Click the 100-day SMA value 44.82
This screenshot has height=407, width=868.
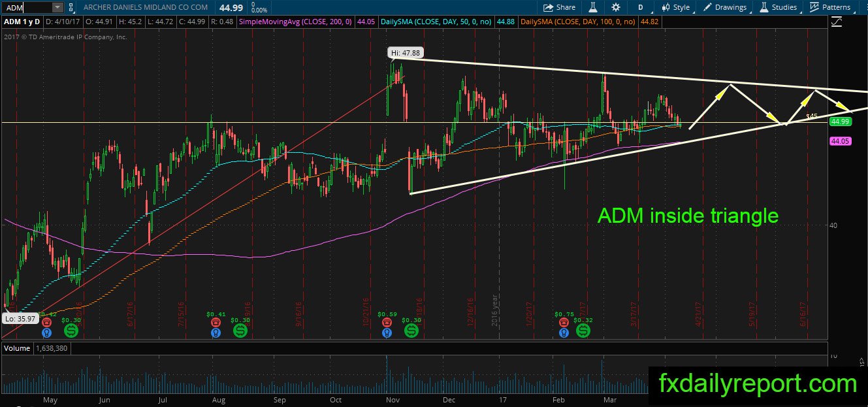pyautogui.click(x=649, y=22)
